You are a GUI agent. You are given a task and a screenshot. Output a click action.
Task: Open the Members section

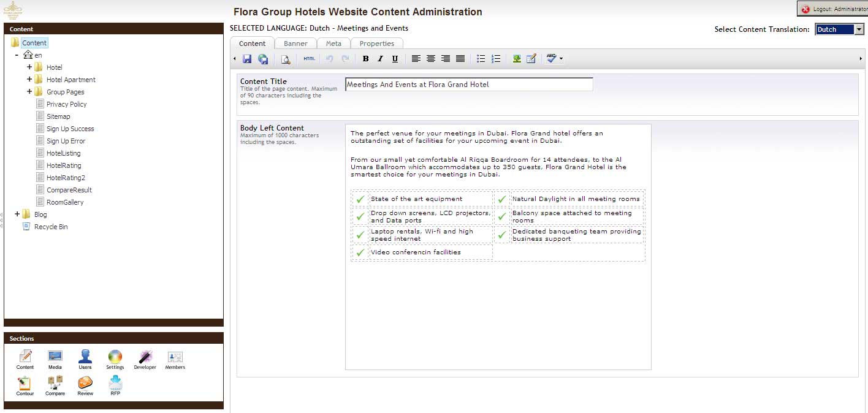pos(175,360)
